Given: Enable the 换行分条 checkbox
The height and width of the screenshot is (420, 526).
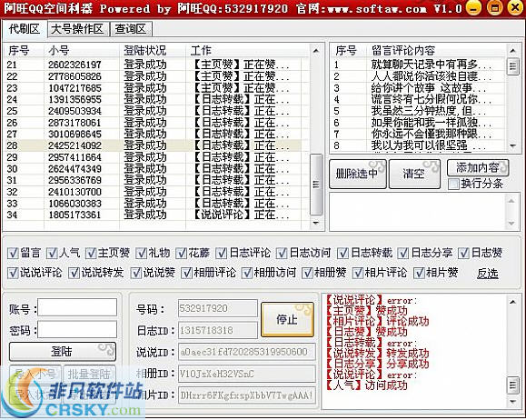Looking at the screenshot, I should pyautogui.click(x=454, y=184).
